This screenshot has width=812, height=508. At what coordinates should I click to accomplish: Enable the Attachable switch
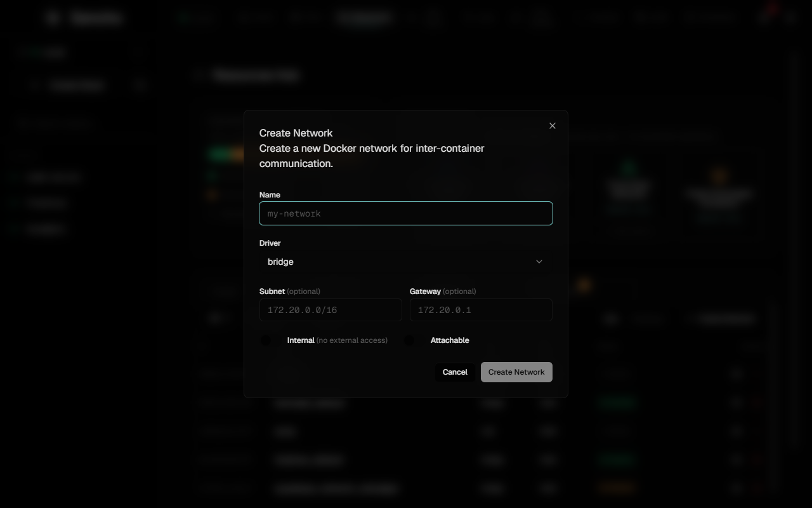point(414,340)
